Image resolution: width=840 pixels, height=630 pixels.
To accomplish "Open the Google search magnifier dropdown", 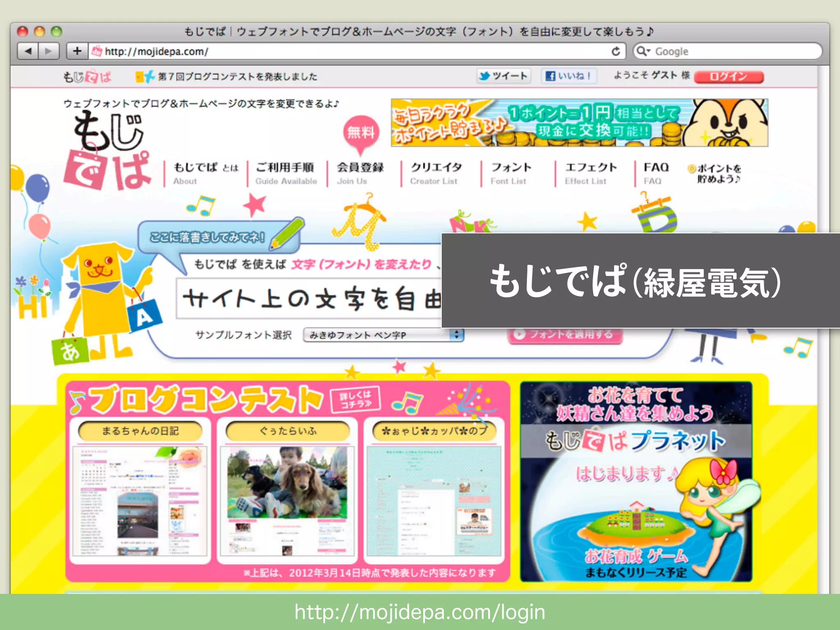I will click(x=643, y=51).
